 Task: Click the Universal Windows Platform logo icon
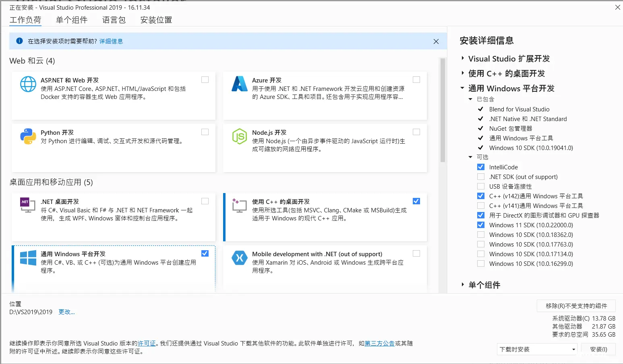28,258
